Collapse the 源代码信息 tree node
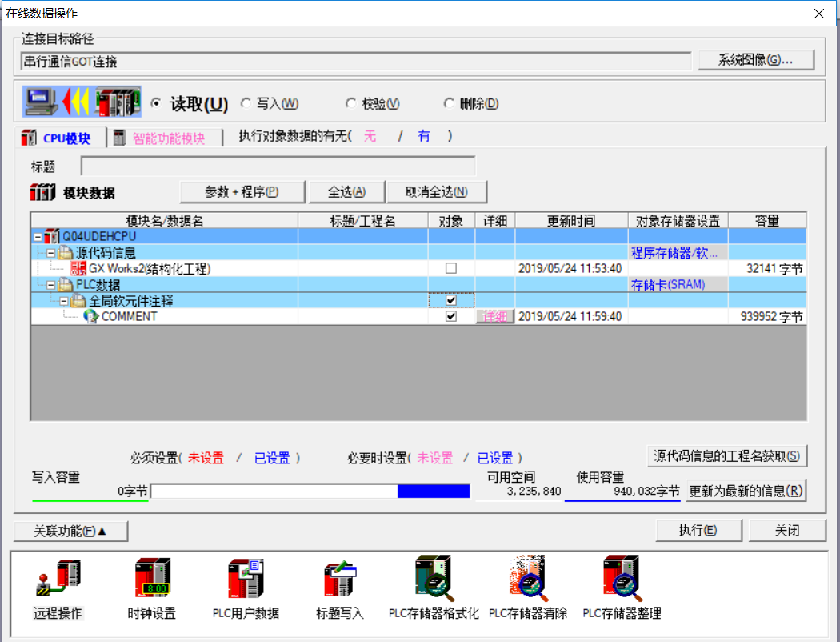Viewport: 840px width, 642px height. click(x=50, y=253)
